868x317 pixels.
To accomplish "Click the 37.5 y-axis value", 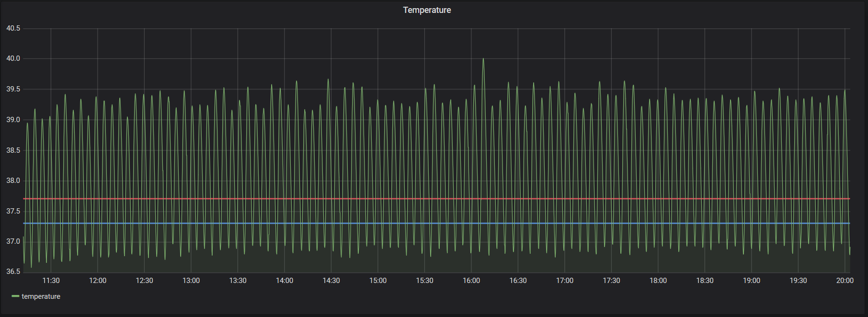I will (13, 211).
